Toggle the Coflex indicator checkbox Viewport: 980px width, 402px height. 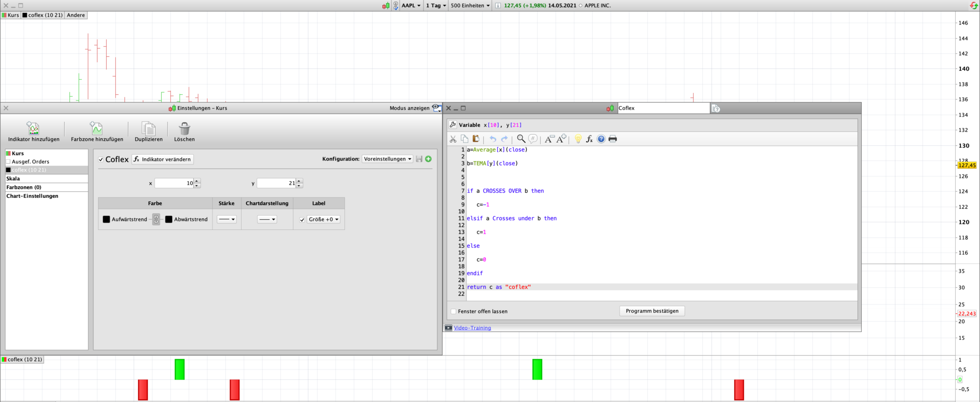tap(101, 160)
